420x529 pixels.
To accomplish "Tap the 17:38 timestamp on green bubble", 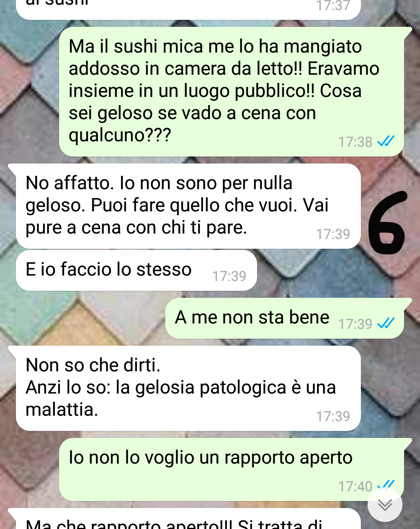I will point(355,142).
